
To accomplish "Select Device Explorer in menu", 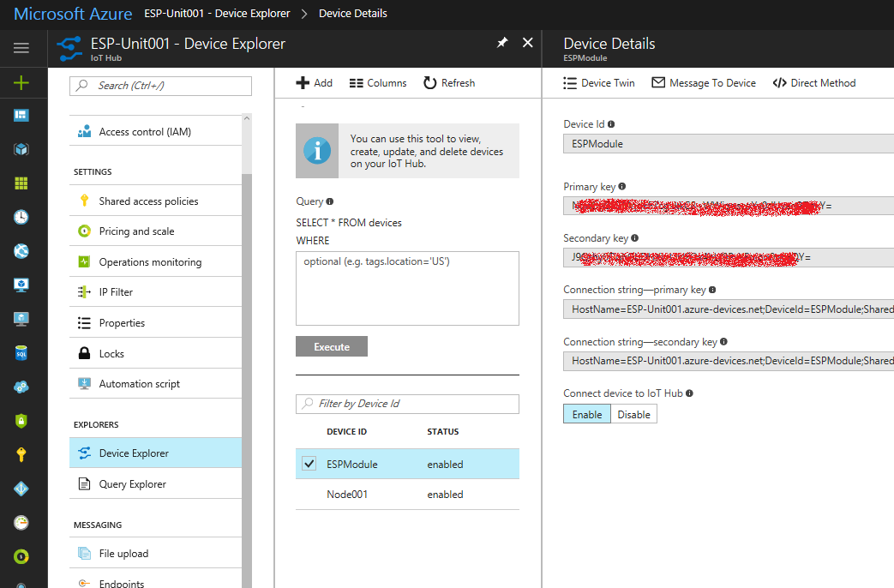I will [155, 453].
